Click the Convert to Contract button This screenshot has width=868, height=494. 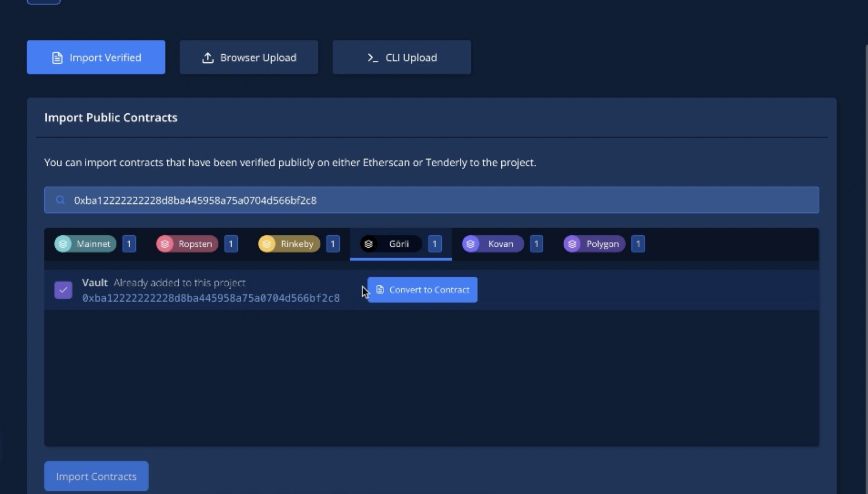422,290
